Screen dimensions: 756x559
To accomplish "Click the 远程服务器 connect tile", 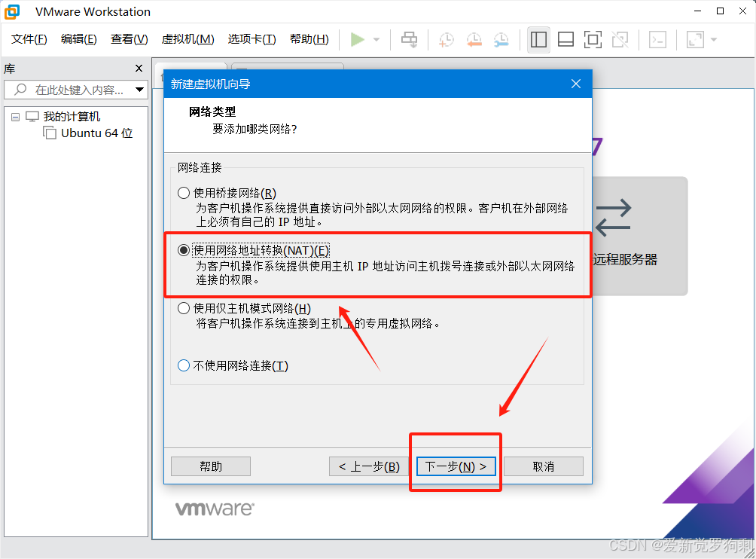I will coord(639,236).
